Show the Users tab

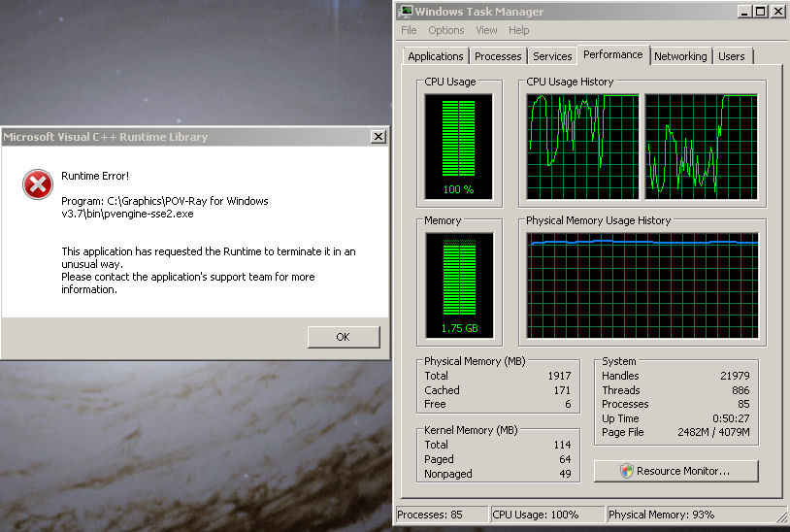click(732, 56)
